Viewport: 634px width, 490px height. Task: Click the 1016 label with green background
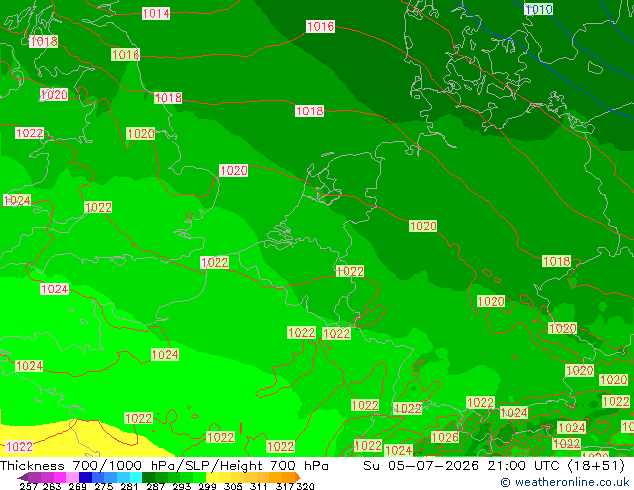[125, 55]
